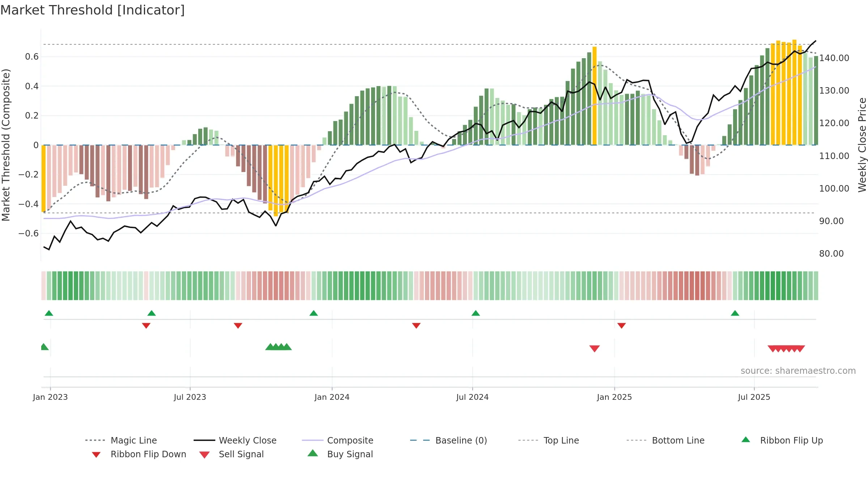Click the single gold bar in late 2024
Image resolution: width=868 pixels, height=488 pixels.
(595, 96)
